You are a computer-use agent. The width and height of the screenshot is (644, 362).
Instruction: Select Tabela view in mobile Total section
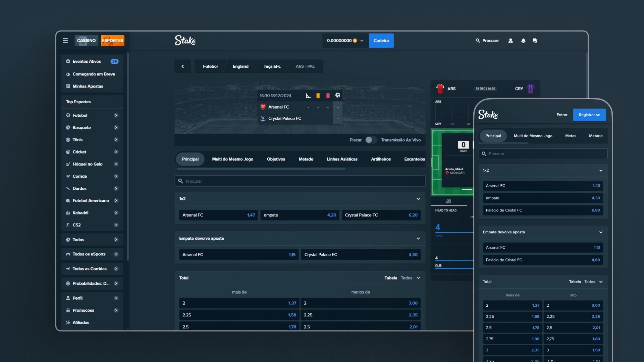coord(575,282)
